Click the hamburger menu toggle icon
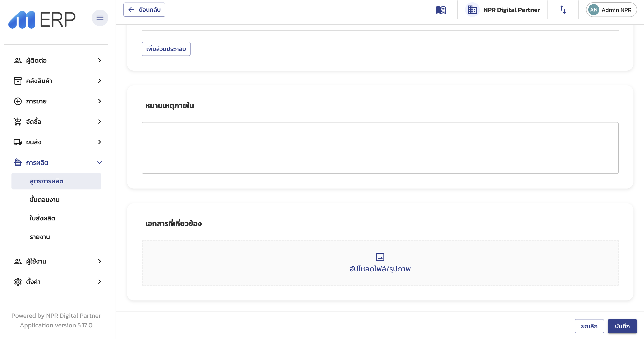 tap(100, 18)
